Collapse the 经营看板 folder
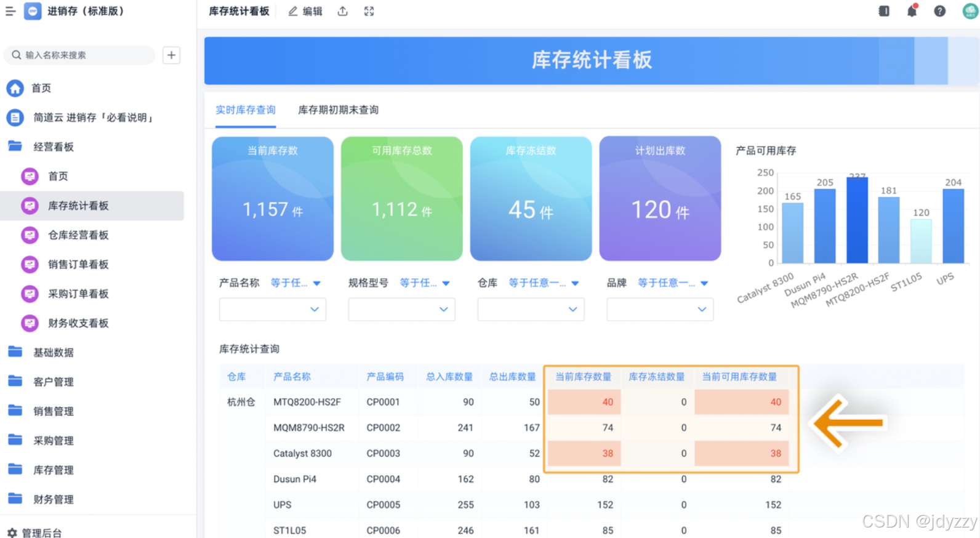This screenshot has height=538, width=980. 41,147
